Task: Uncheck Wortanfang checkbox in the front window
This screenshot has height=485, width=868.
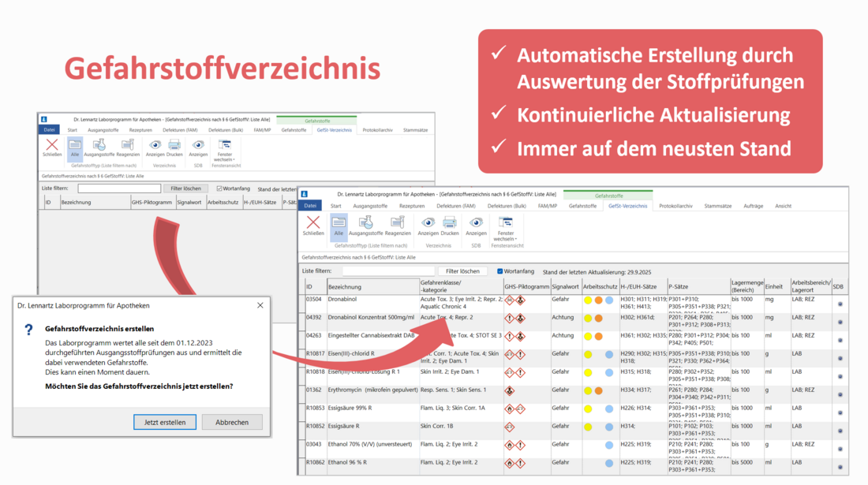Action: (x=500, y=271)
